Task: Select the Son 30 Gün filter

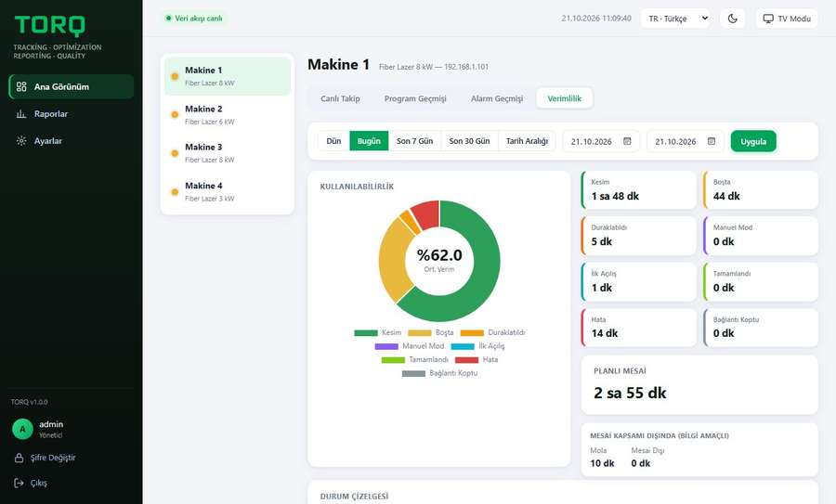Action: click(x=469, y=141)
